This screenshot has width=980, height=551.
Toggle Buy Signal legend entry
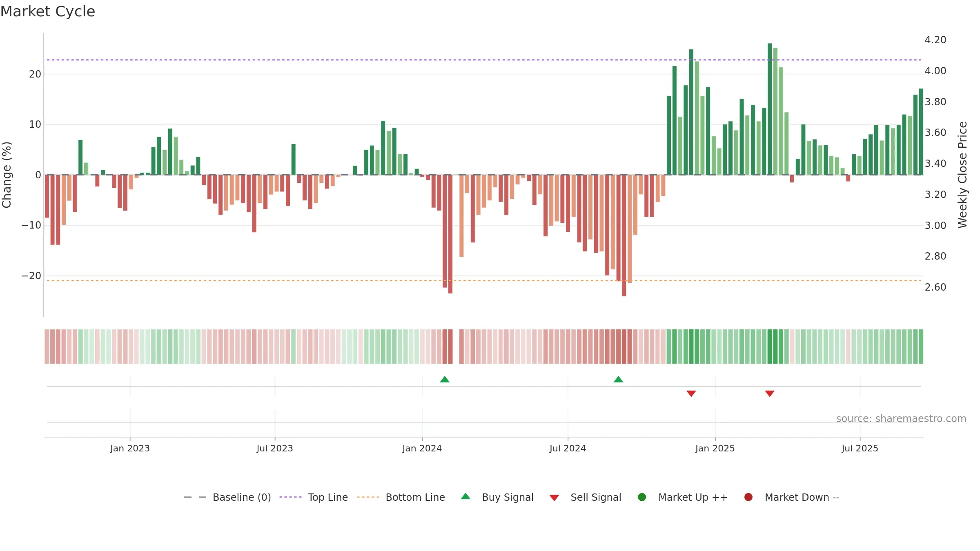coord(497,497)
